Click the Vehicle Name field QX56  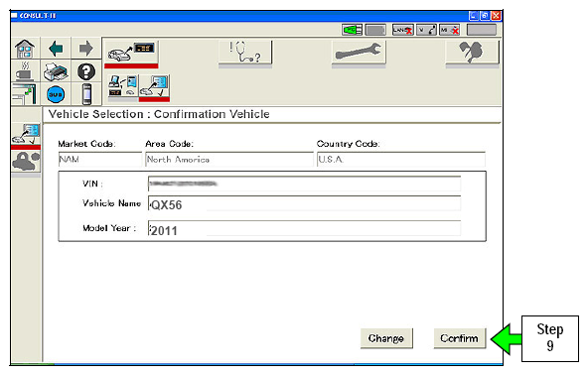tap(304, 204)
